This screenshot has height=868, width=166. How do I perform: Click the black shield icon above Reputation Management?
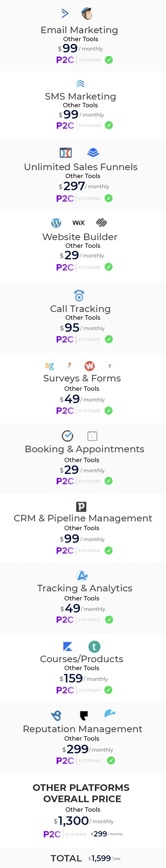click(84, 715)
